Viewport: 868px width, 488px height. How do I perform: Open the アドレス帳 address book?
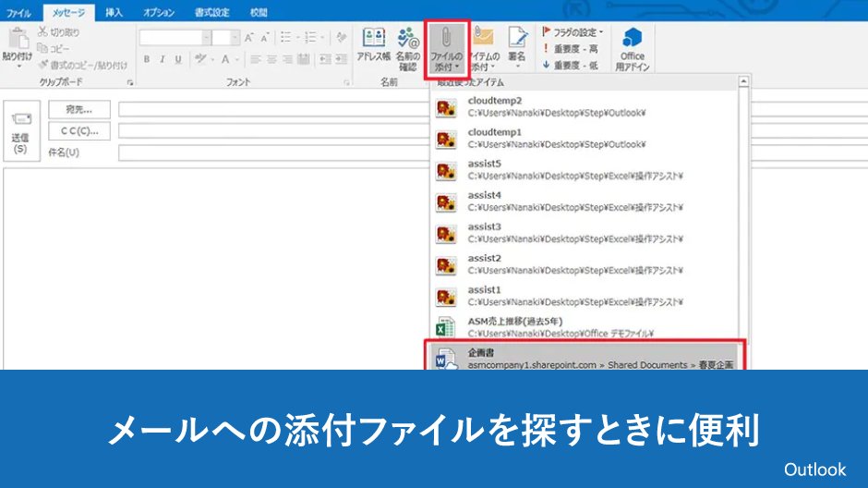374,44
